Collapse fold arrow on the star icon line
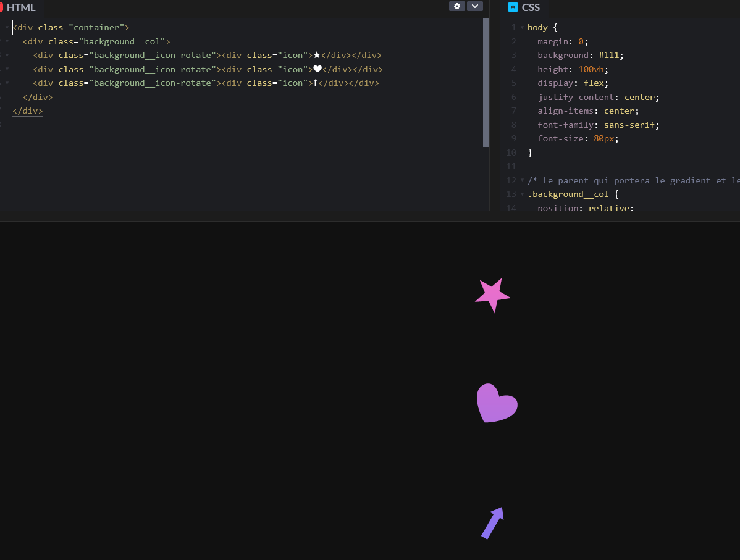 [7, 55]
